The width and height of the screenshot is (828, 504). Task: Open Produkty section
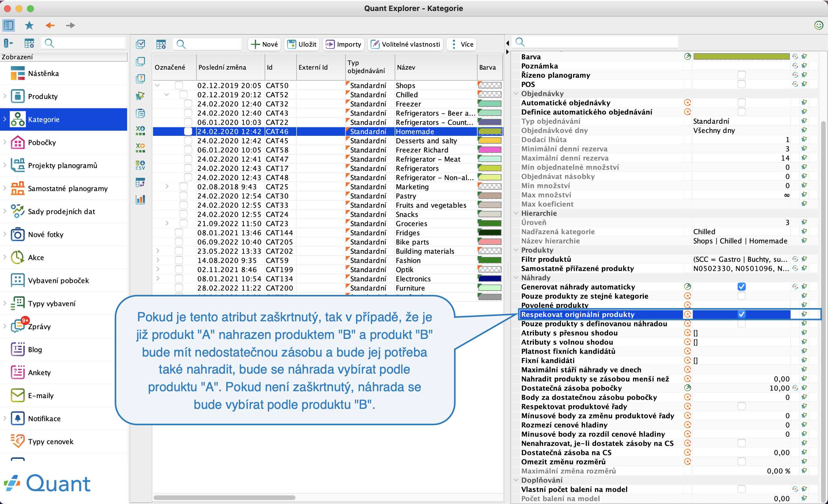coord(64,96)
